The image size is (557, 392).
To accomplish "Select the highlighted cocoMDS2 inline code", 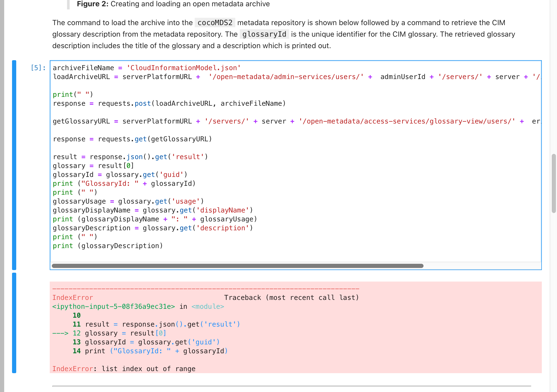I will pyautogui.click(x=215, y=23).
